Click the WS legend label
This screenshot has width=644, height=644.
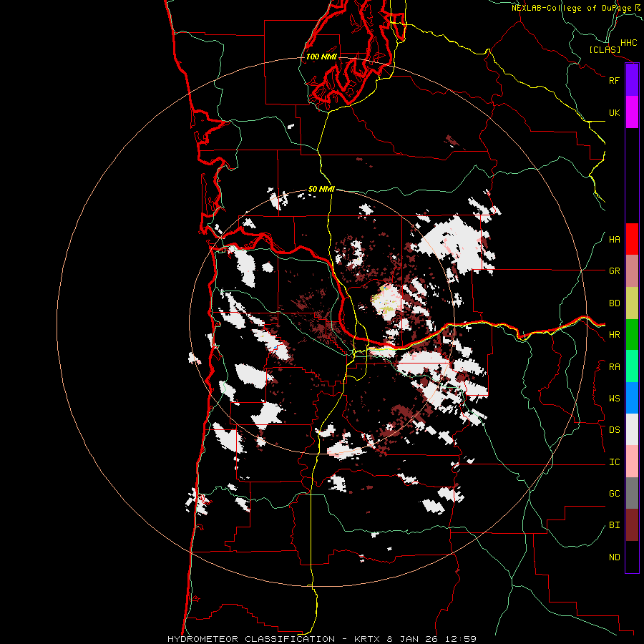coord(614,399)
